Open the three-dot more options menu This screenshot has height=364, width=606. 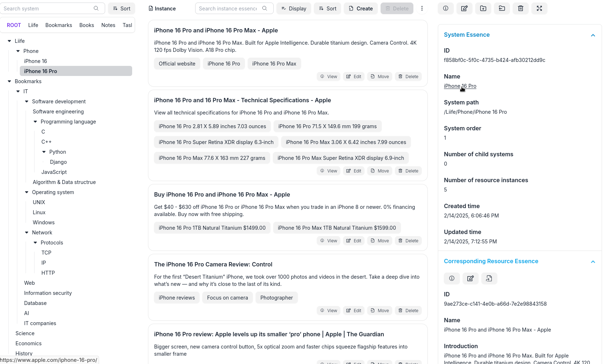[x=422, y=8]
